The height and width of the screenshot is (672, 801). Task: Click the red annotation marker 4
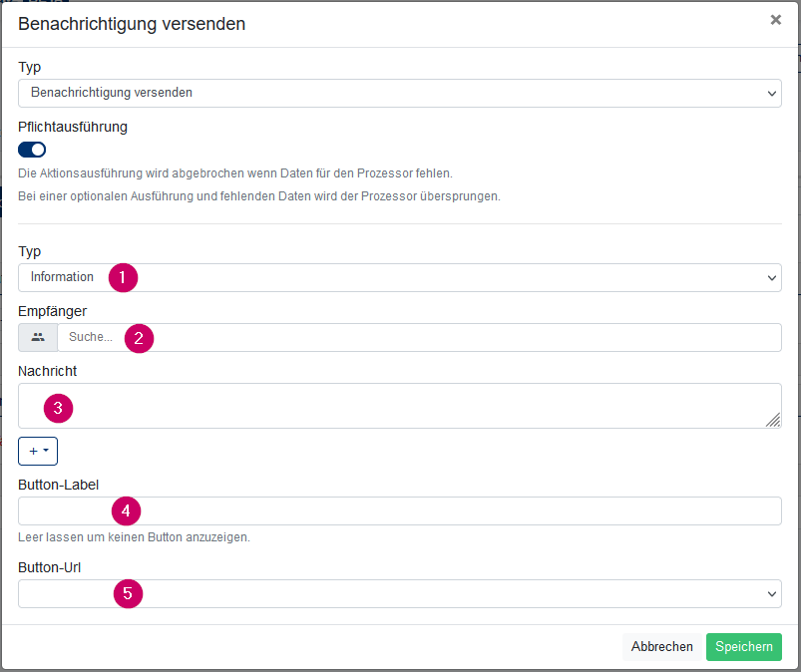pyautogui.click(x=126, y=510)
